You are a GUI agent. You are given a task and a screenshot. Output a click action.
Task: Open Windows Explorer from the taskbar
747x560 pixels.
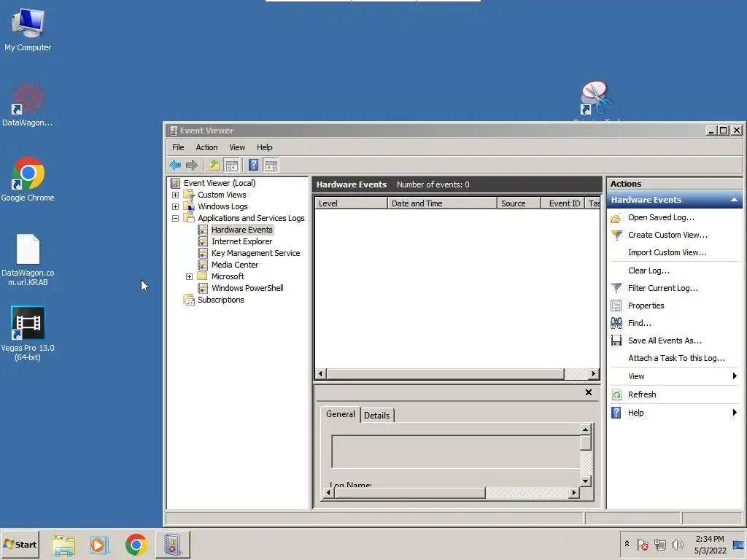pyautogui.click(x=63, y=545)
